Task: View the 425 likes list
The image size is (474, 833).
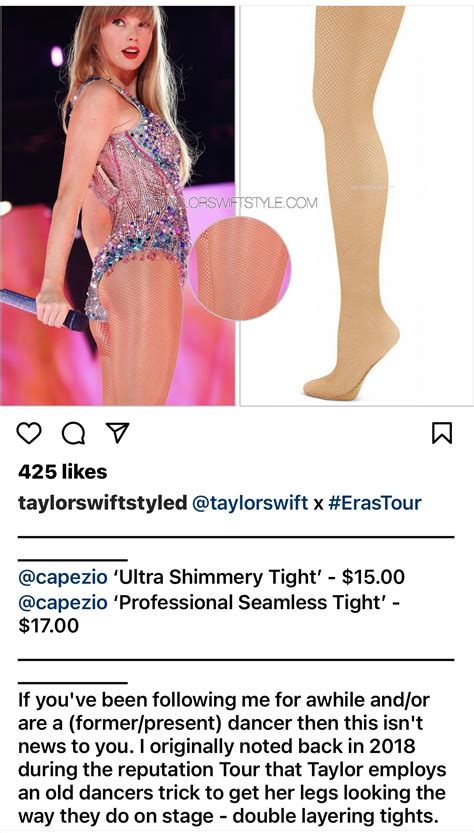Action: 63,472
